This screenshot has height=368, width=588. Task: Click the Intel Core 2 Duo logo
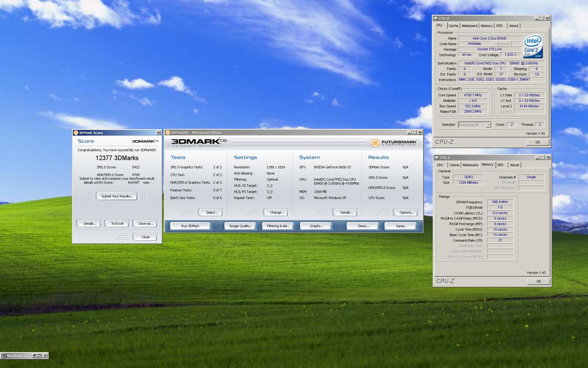coord(533,46)
